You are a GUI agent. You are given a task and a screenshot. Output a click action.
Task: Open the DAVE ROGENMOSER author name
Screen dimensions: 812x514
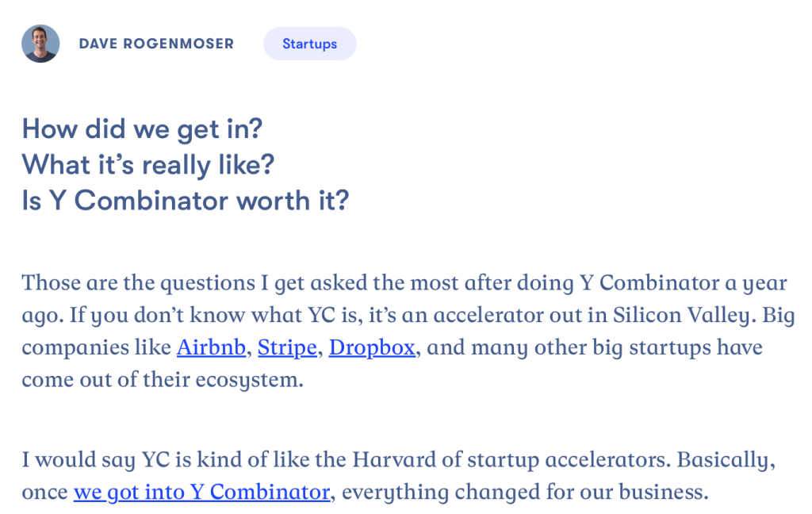click(x=156, y=44)
